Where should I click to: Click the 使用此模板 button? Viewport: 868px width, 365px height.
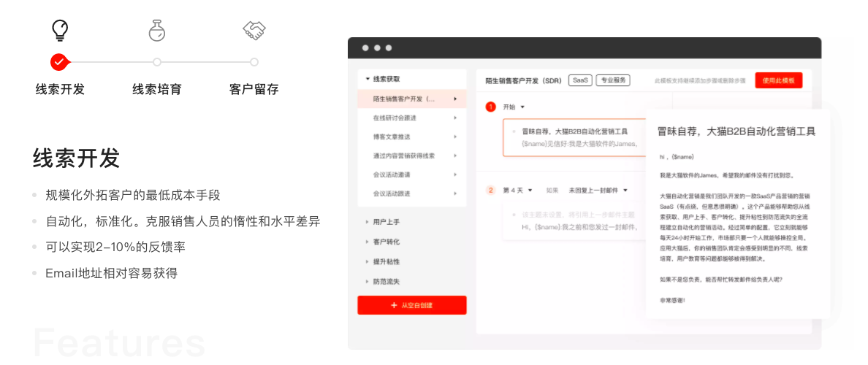[778, 80]
